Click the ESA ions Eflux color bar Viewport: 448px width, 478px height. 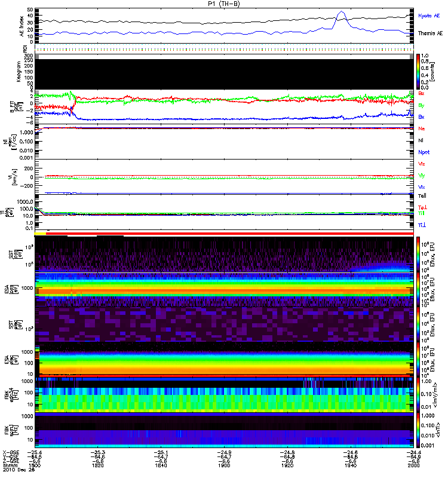tap(418, 289)
